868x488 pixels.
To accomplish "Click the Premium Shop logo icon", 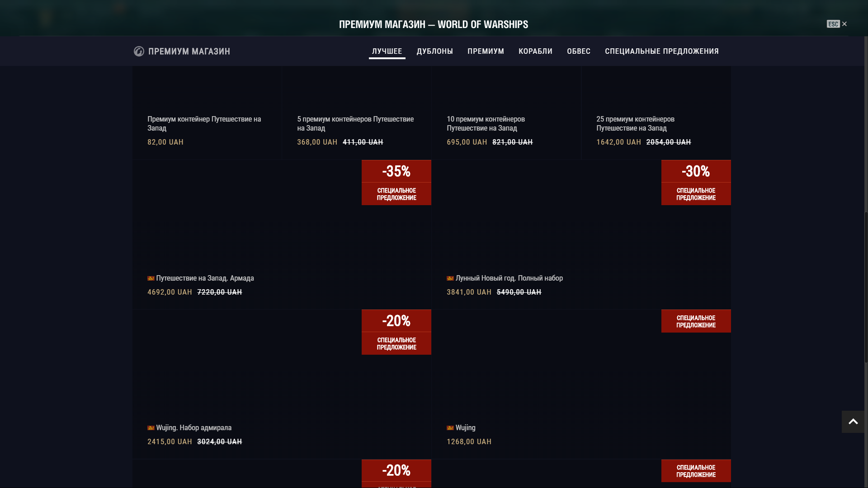I will (139, 52).
